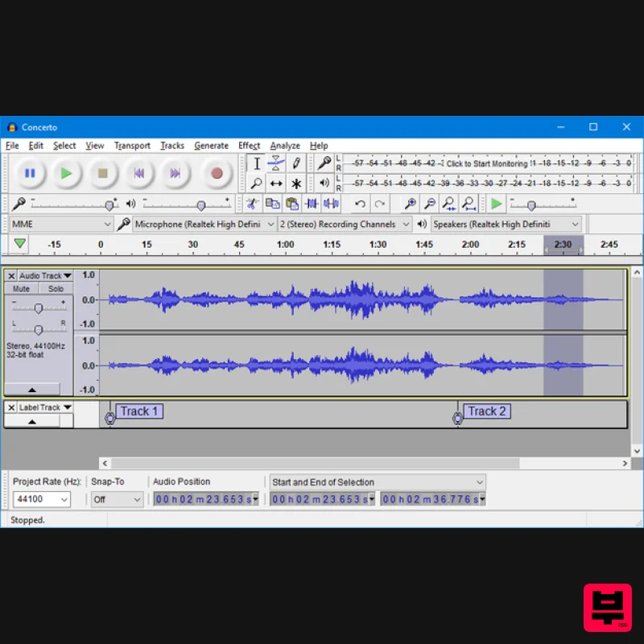This screenshot has width=644, height=644.
Task: Undo the last edit
Action: click(x=360, y=204)
